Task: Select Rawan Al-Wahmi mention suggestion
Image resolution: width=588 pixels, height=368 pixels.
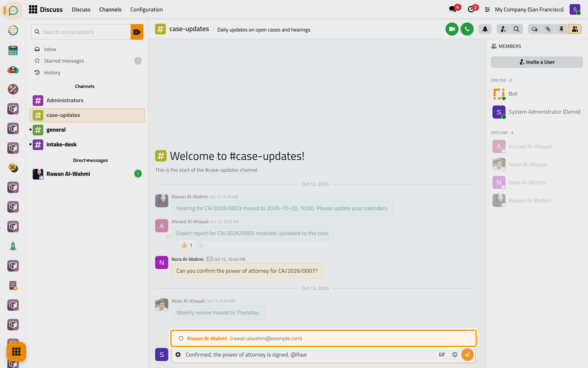Action: (x=323, y=338)
